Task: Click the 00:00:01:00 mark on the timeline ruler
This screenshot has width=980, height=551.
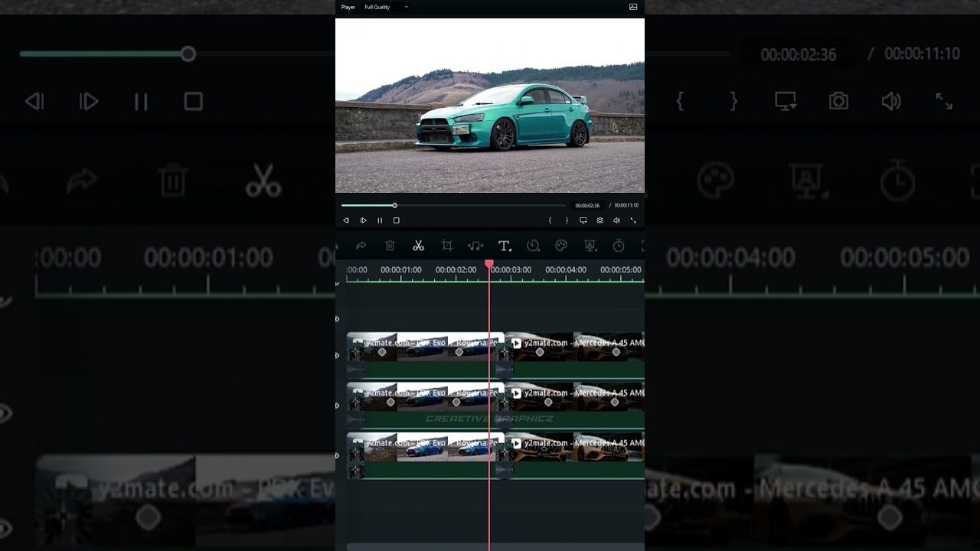Action: point(401,270)
